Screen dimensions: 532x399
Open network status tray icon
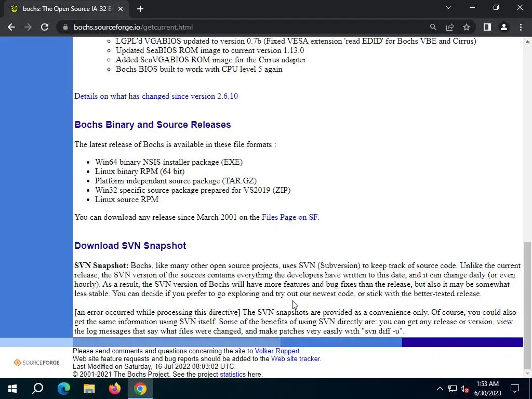[x=453, y=389]
